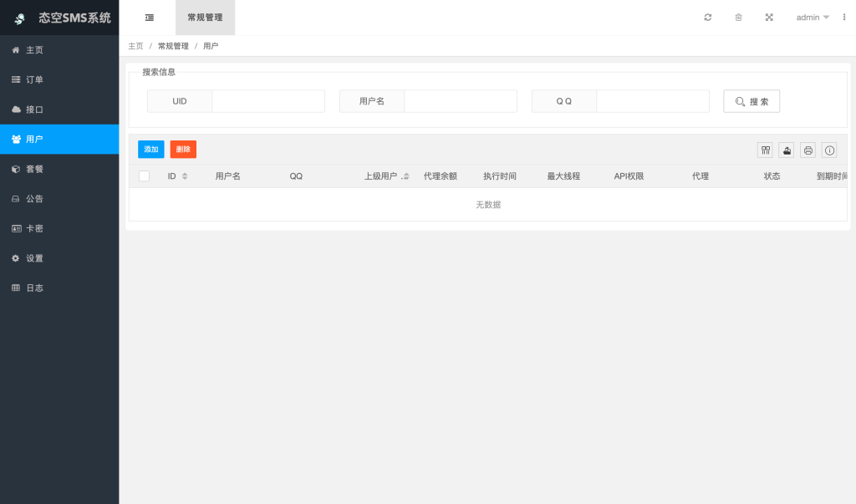Viewport: 856px width, 504px height.
Task: Click the trash (clear cache) icon
Action: point(738,18)
